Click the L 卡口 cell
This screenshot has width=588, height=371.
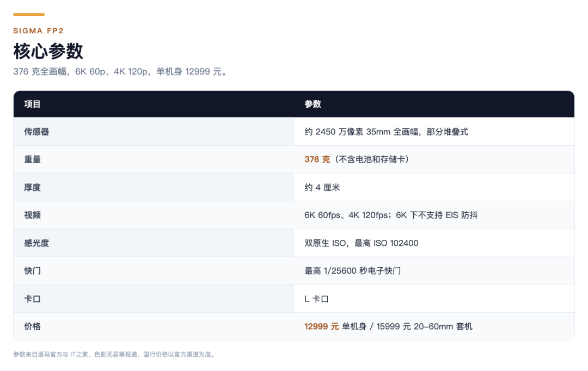316,299
